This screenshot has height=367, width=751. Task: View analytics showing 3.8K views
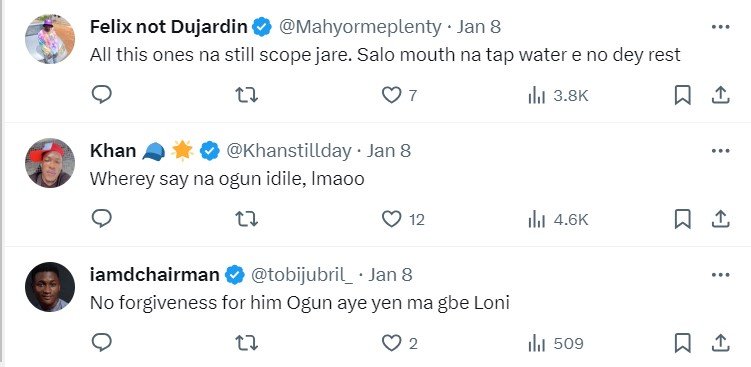coord(558,96)
